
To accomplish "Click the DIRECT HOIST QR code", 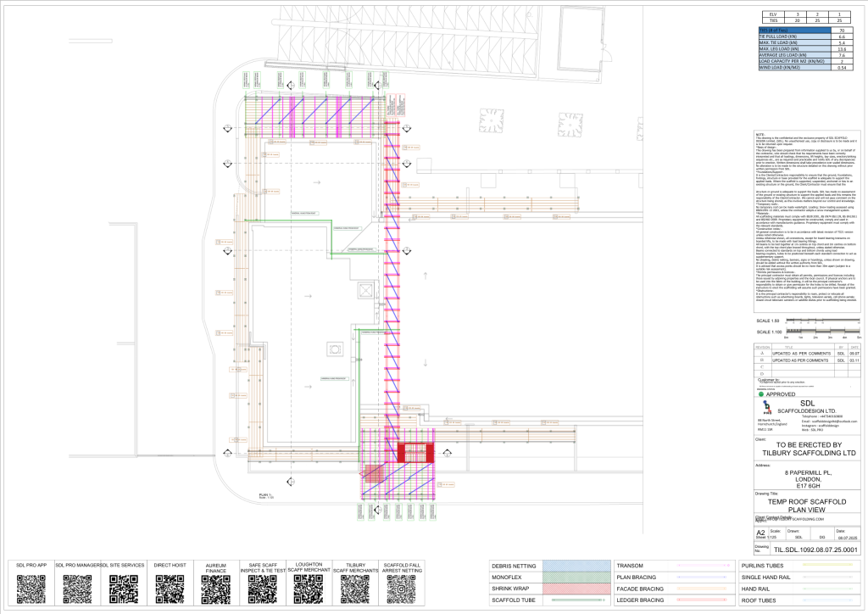I will tap(170, 589).
